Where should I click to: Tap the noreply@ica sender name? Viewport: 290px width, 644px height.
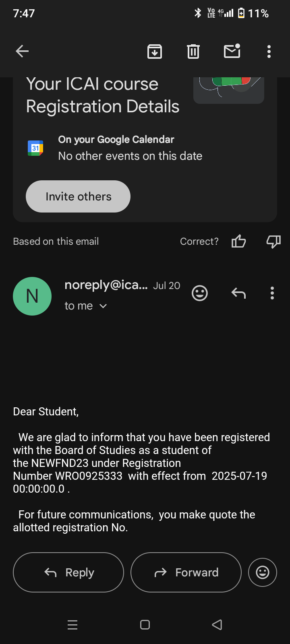[x=106, y=285]
